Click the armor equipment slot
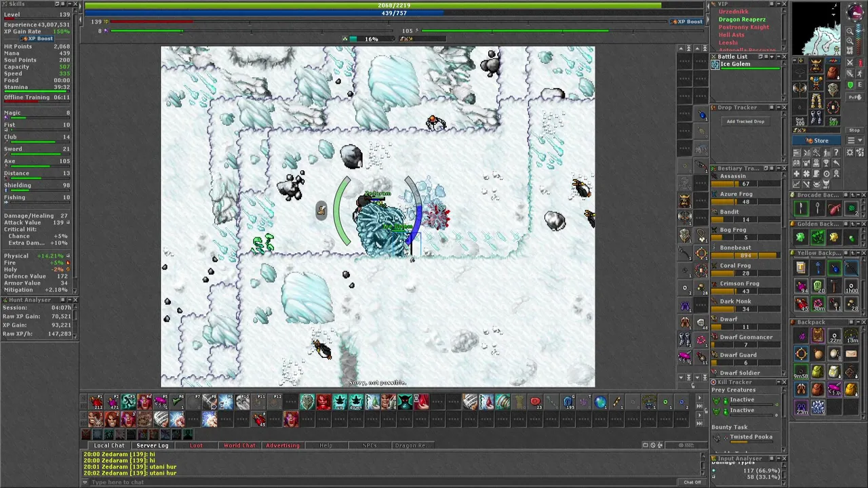 816,83
